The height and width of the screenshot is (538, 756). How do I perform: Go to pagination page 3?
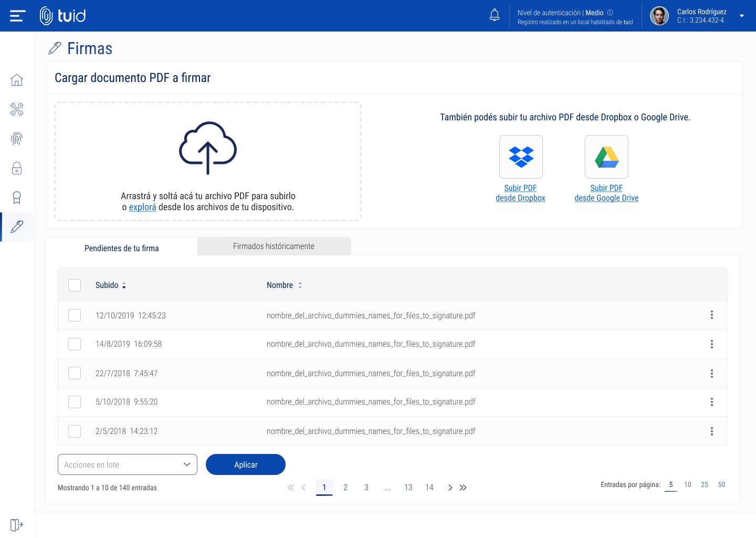pyautogui.click(x=366, y=488)
